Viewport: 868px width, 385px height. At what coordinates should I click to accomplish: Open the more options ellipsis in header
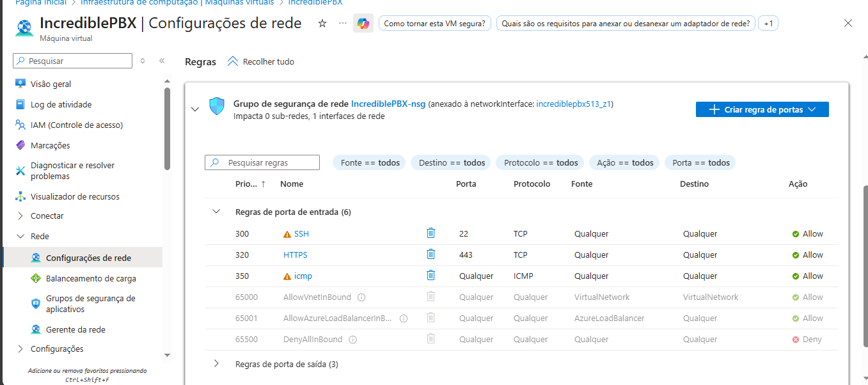(x=343, y=23)
